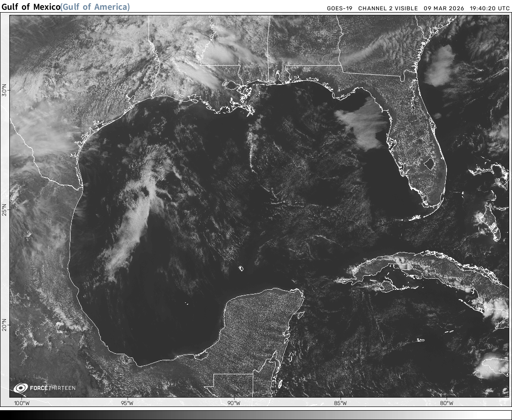Click the 85°W longitude label

click(x=341, y=403)
